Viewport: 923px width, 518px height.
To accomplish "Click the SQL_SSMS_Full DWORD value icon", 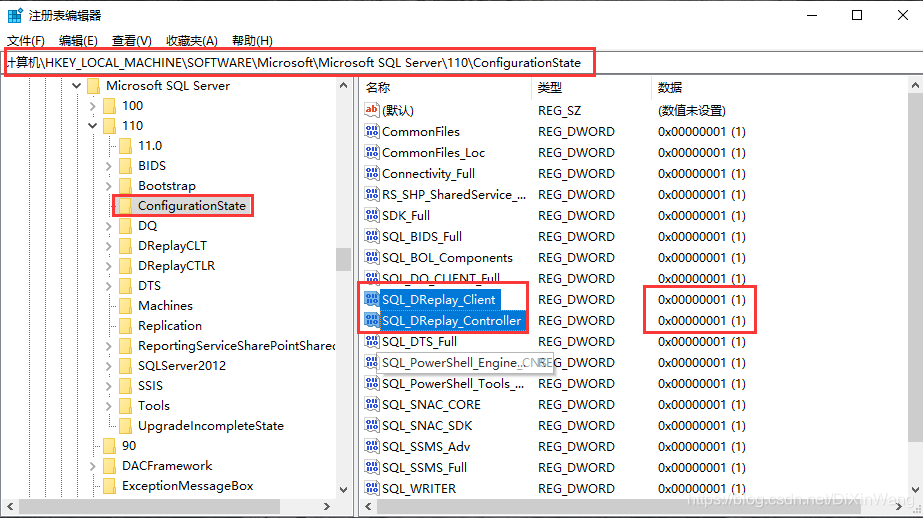I will click(x=371, y=467).
